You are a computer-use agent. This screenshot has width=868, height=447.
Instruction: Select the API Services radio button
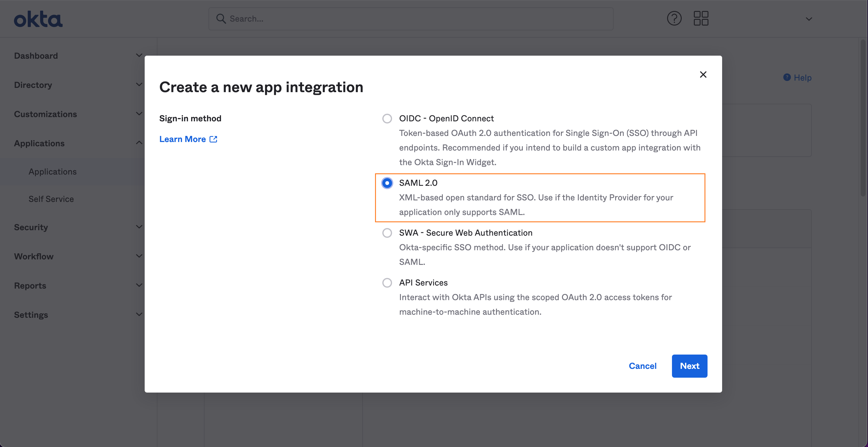click(387, 282)
